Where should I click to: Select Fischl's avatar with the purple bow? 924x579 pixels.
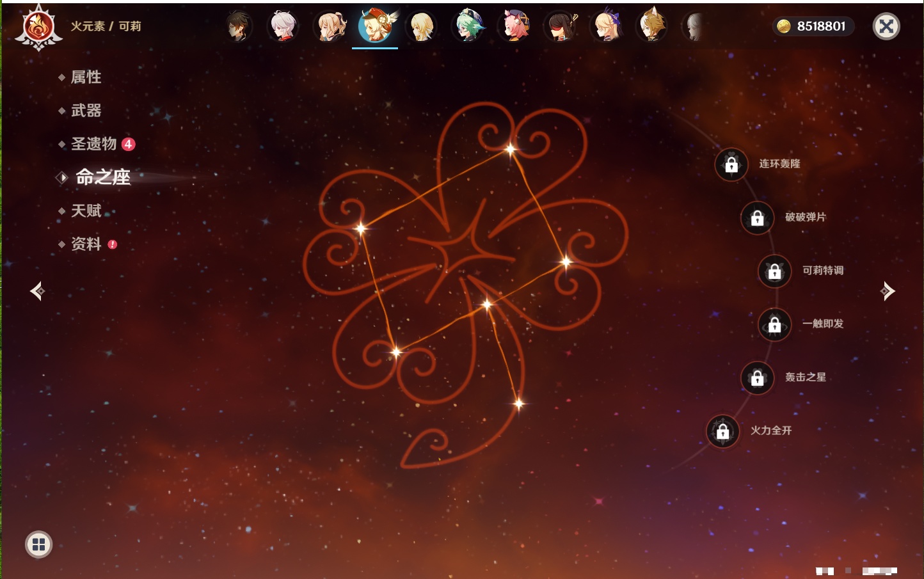tap(607, 26)
